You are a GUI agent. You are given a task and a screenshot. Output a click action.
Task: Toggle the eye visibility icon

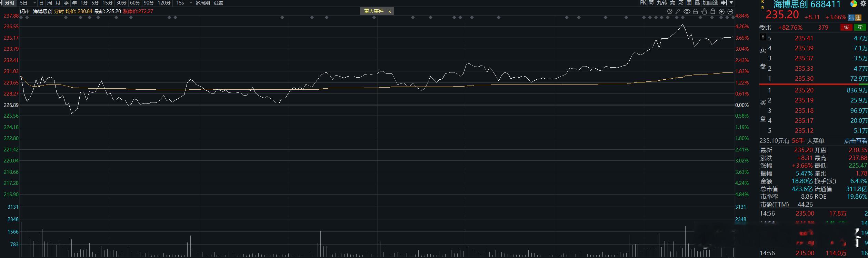[687, 11]
